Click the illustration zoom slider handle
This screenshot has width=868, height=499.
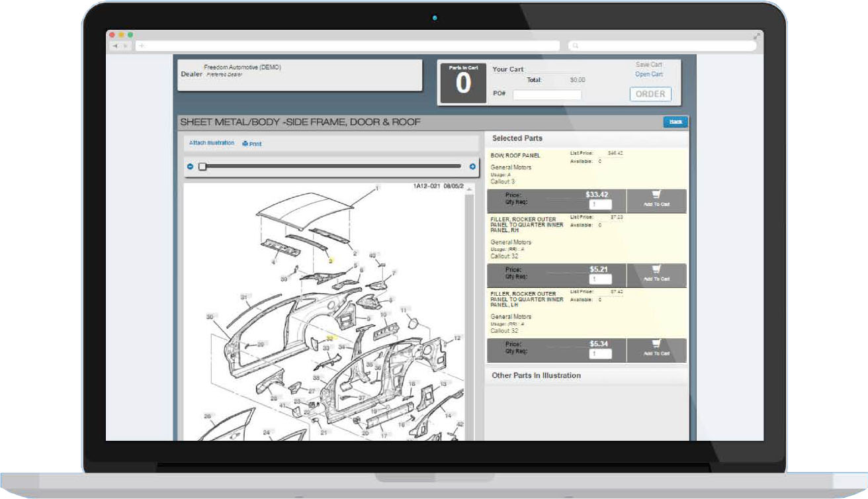click(202, 167)
